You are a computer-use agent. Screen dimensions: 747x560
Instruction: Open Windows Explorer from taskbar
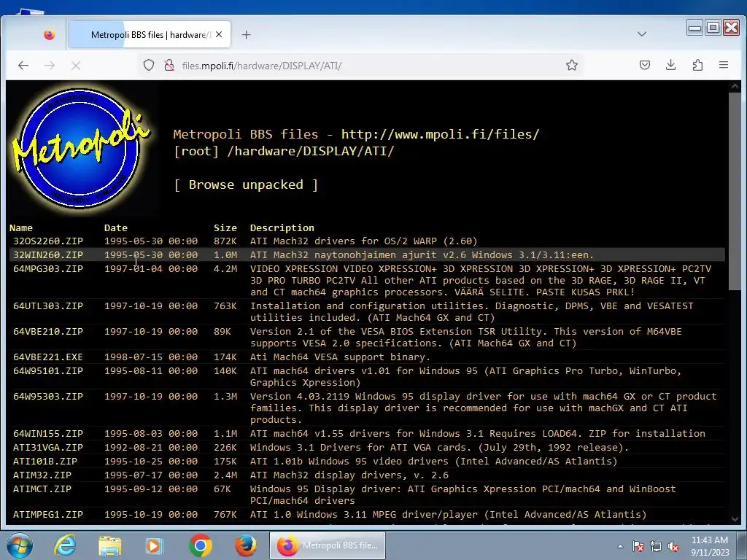point(109,545)
